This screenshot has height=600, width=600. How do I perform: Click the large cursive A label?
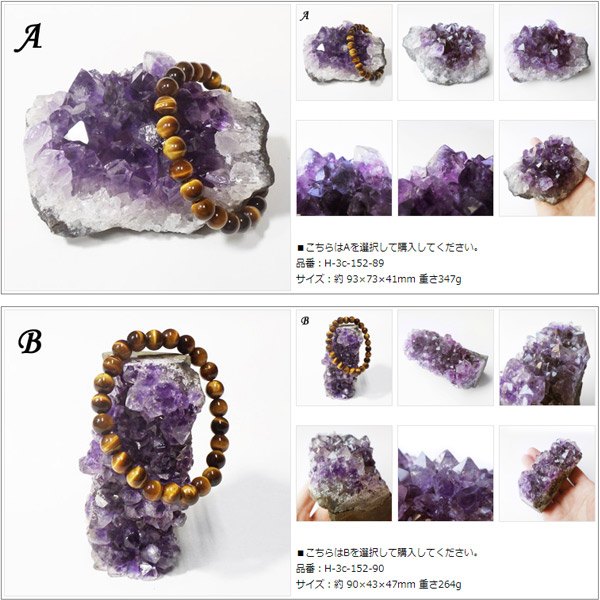tap(28, 39)
